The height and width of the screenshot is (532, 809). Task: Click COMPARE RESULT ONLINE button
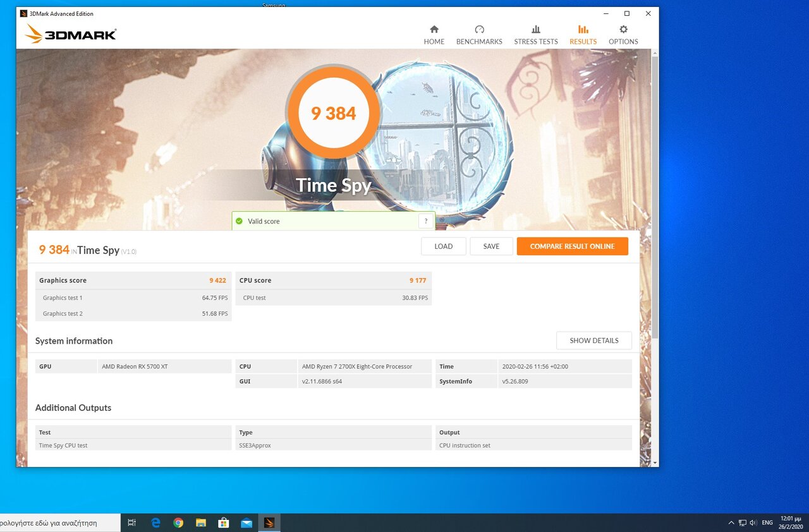572,246
